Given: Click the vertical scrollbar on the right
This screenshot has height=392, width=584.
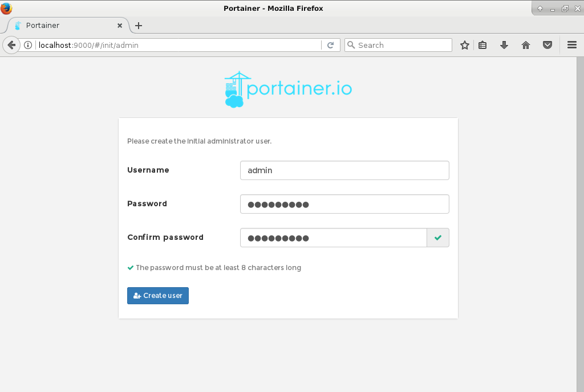Looking at the screenshot, I should 580,224.
